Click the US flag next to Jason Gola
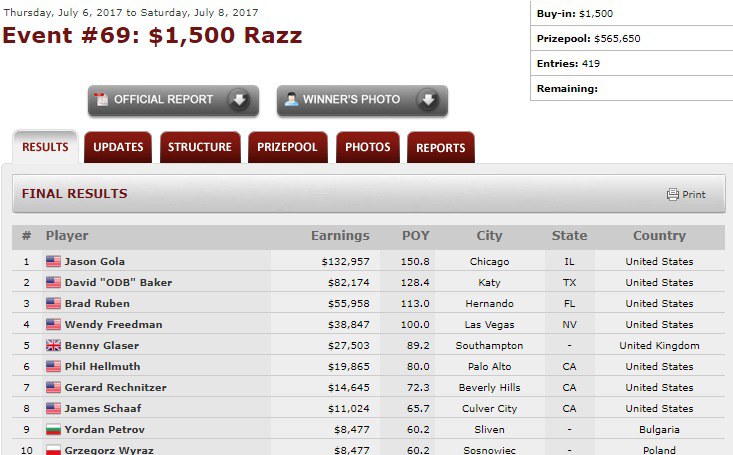 (53, 262)
